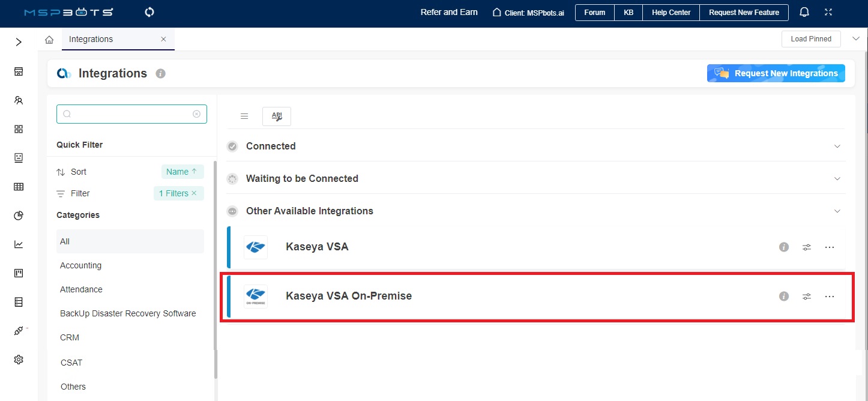Select the All category

[x=130, y=241]
